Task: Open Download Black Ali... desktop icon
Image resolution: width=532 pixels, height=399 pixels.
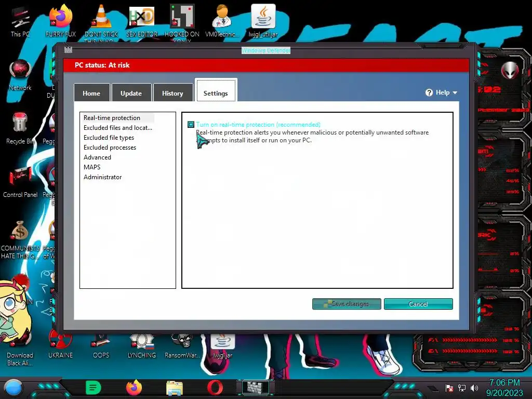Action: (20, 350)
